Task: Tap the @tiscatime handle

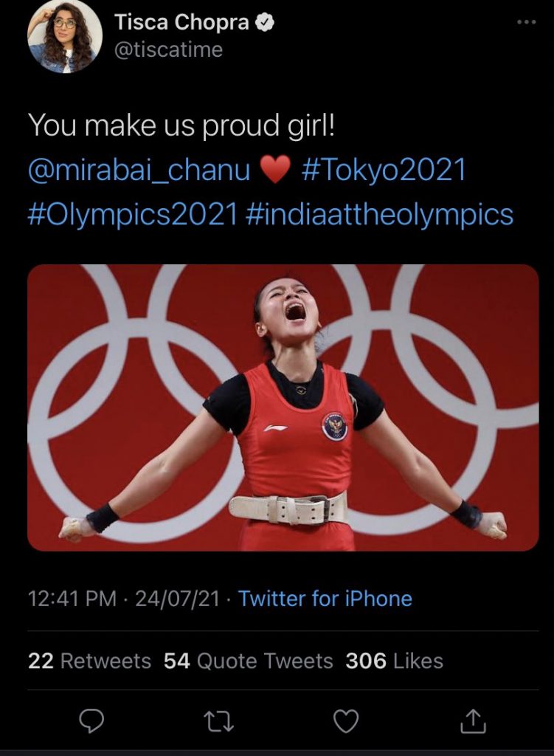Action: 168,49
